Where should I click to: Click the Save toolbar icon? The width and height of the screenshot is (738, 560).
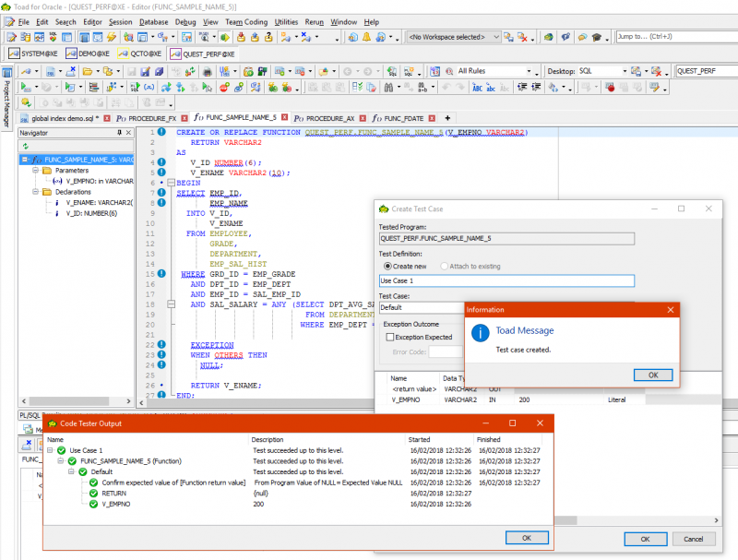pyautogui.click(x=132, y=71)
